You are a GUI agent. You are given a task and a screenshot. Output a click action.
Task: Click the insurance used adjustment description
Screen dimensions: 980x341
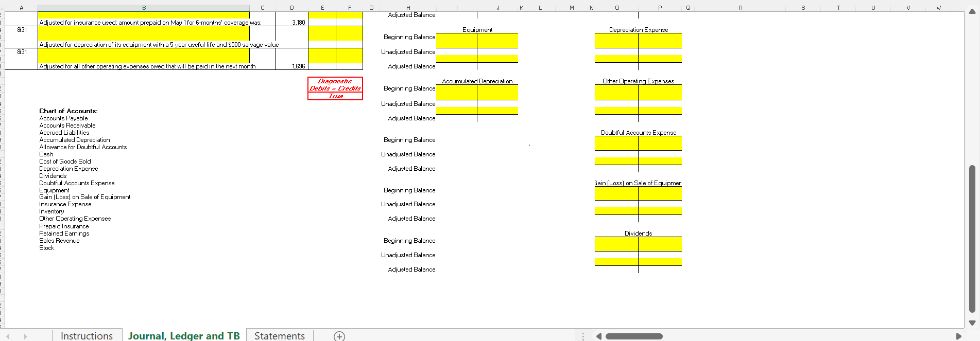(x=150, y=23)
